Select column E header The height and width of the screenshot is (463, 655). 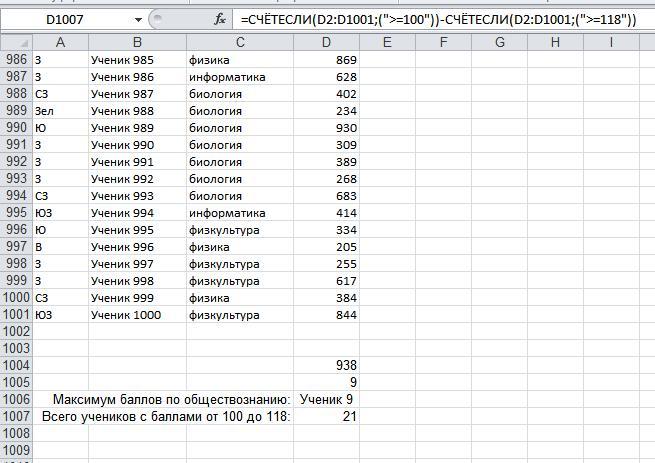click(x=387, y=42)
